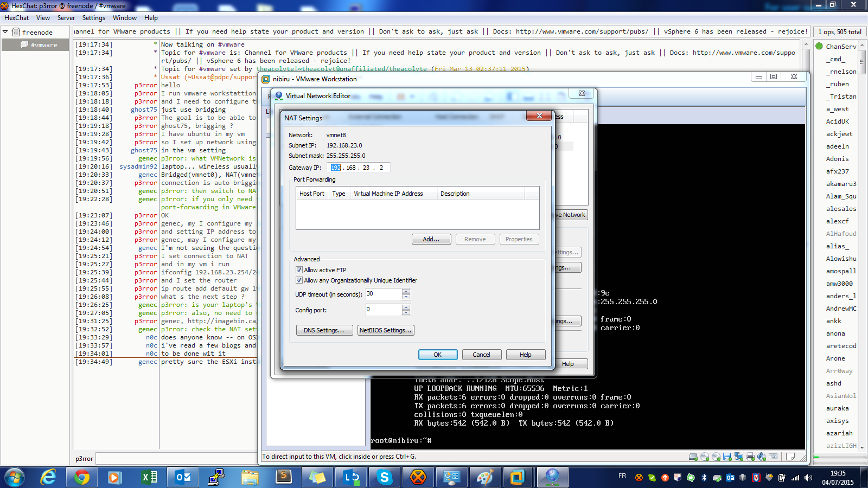
Task: Click the first CD/DVD drive icon in VMware status bar
Action: [x=705, y=457]
